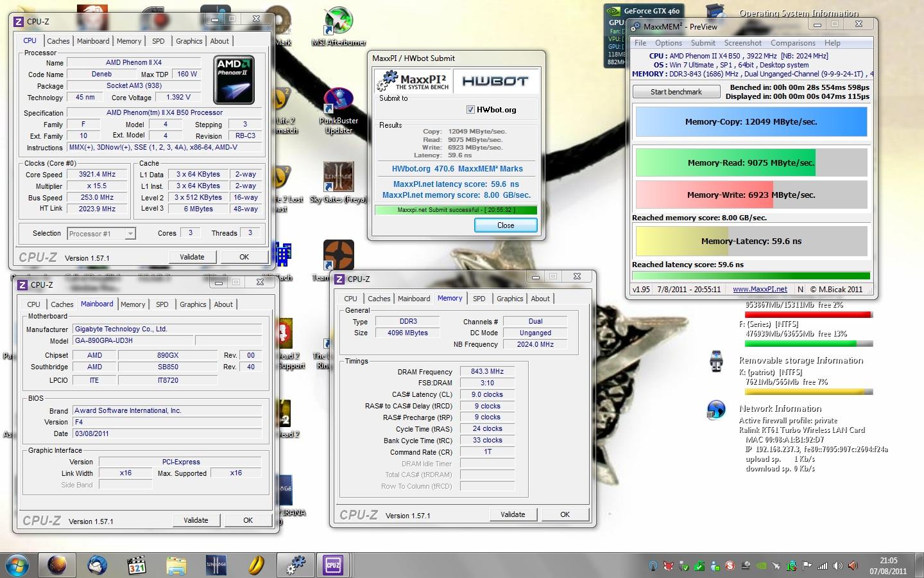Click the MaxxPI² system bench logo
The width and height of the screenshot is (924, 578).
414,81
